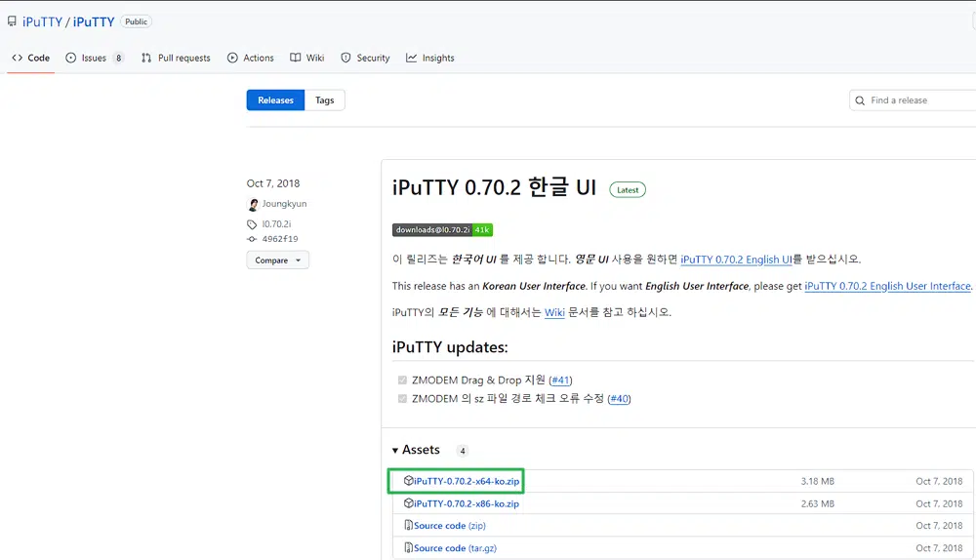Image resolution: width=976 pixels, height=560 pixels.
Task: Download Source code (tar.gz)
Action: [x=455, y=548]
